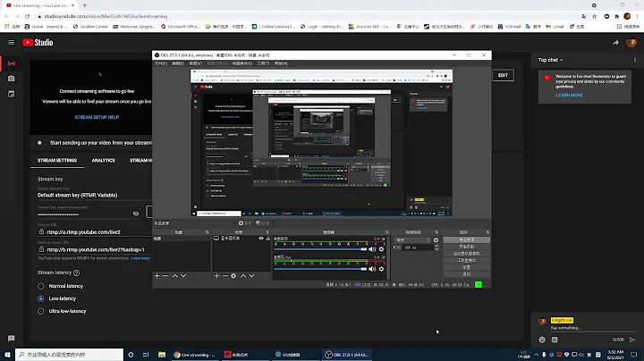Click the EDIT button in YouTube Studio

coord(503,75)
